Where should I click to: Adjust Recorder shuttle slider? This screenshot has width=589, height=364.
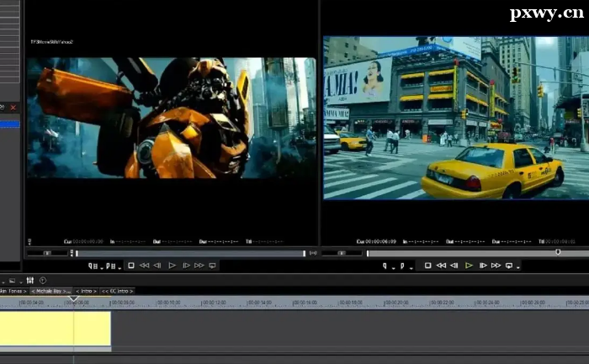point(342,253)
